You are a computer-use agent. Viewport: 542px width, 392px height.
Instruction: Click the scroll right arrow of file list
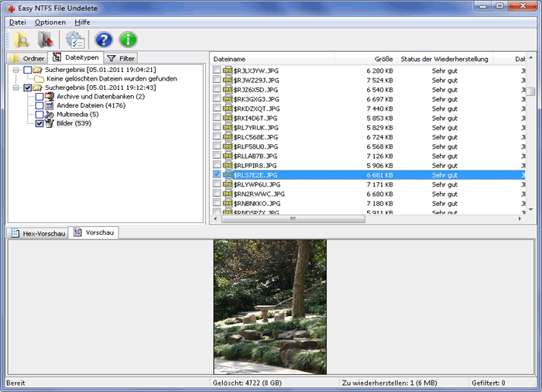click(x=520, y=218)
